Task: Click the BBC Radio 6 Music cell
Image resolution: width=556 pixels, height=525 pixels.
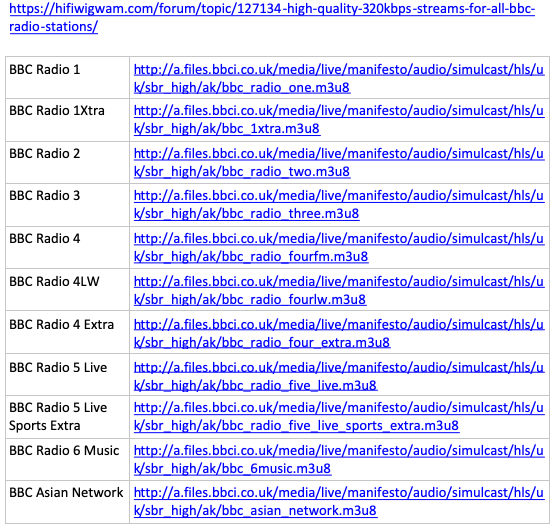Action: (67, 459)
